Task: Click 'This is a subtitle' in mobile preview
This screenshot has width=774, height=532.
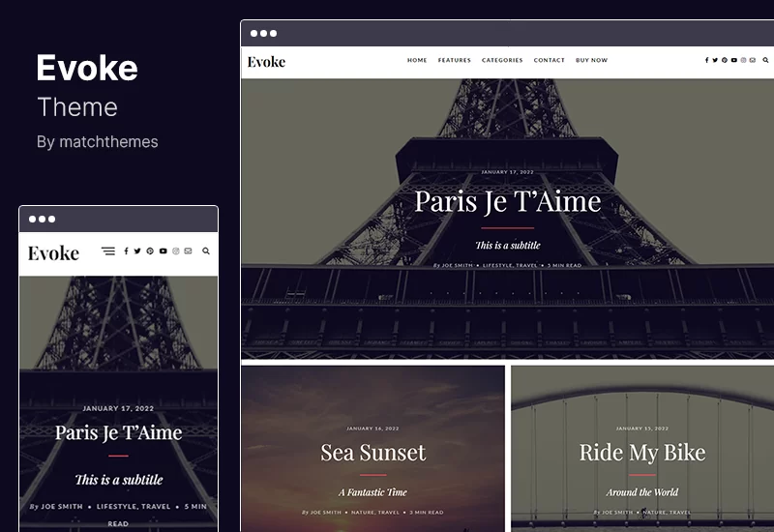Action: 118,480
